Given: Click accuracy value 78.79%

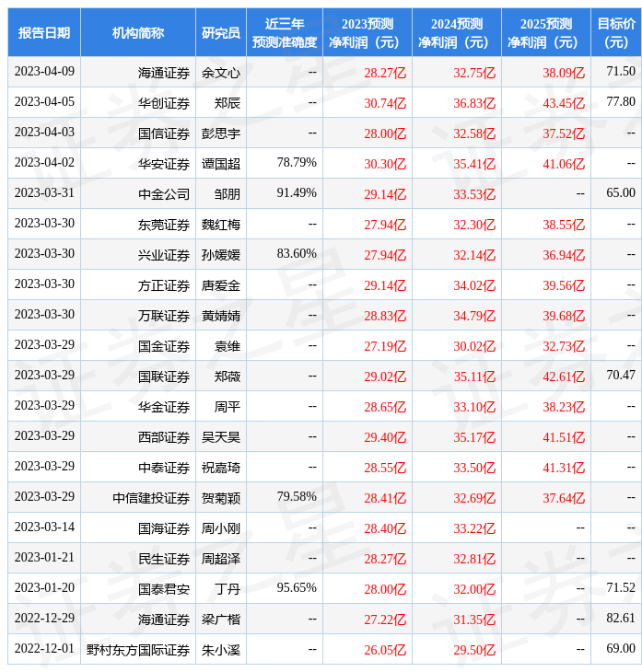Looking at the screenshot, I should [297, 162].
